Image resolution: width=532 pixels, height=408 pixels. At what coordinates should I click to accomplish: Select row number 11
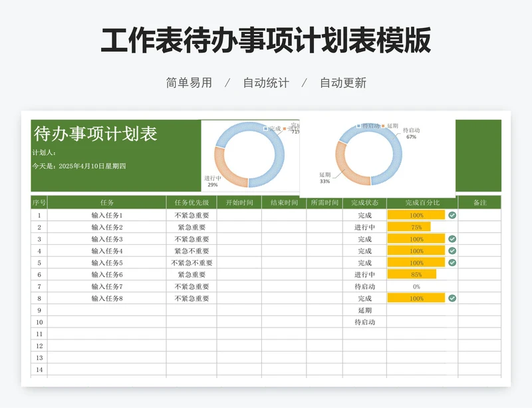click(x=39, y=334)
